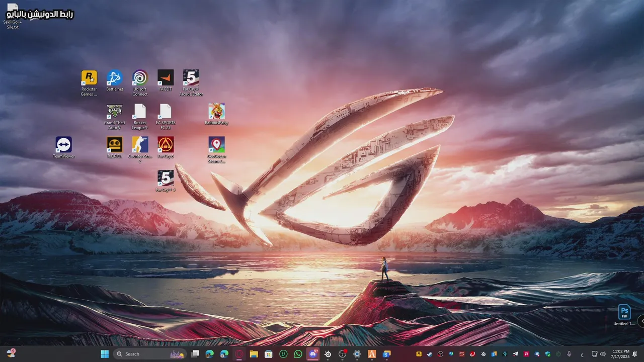Click the Steam icon in system tray
The height and width of the screenshot is (362, 644).
pos(429,354)
